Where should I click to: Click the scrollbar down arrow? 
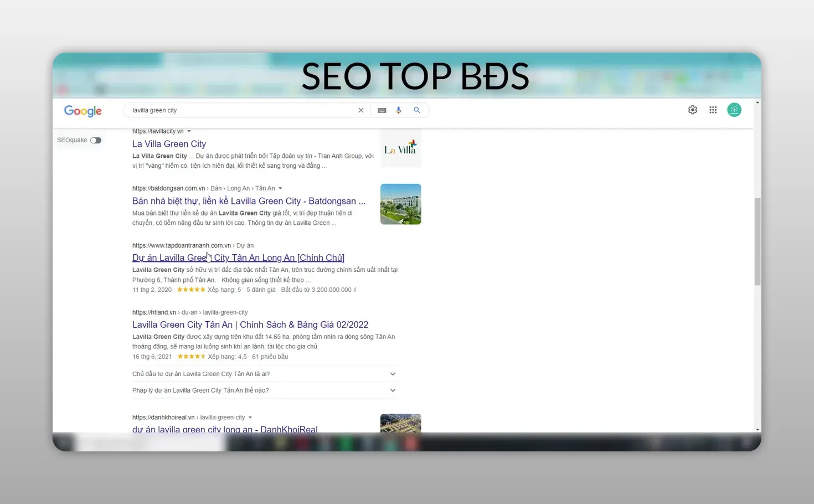(x=758, y=429)
